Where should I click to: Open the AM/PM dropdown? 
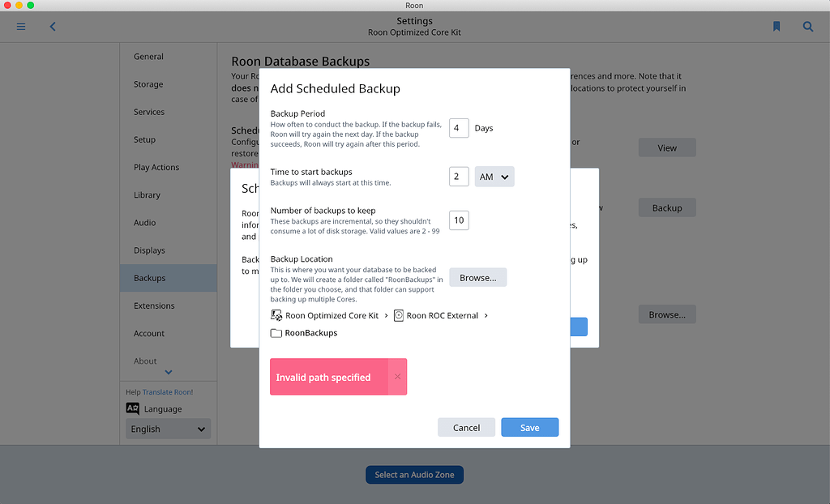494,176
